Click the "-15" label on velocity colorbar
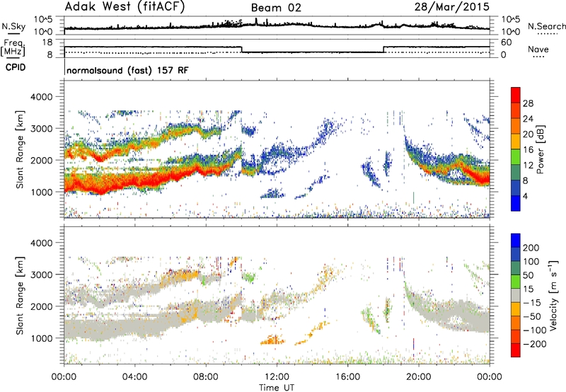 pyautogui.click(x=532, y=303)
